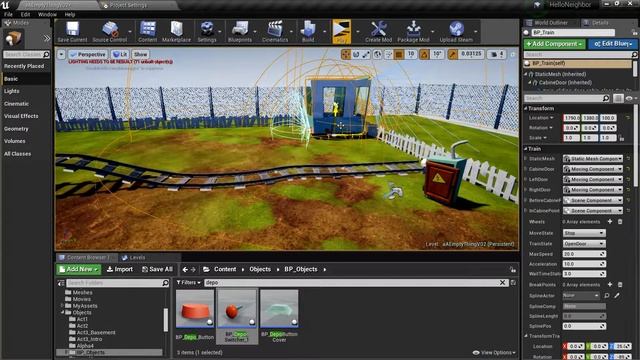This screenshot has width=640, height=360.
Task: Click Save All in Content Browser
Action: tap(157, 269)
